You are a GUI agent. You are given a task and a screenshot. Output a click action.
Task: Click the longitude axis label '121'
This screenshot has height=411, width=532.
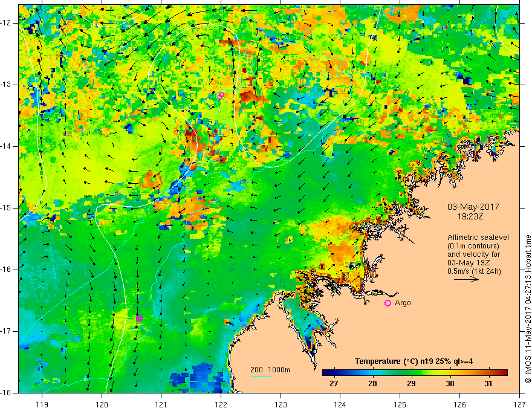[161, 404]
